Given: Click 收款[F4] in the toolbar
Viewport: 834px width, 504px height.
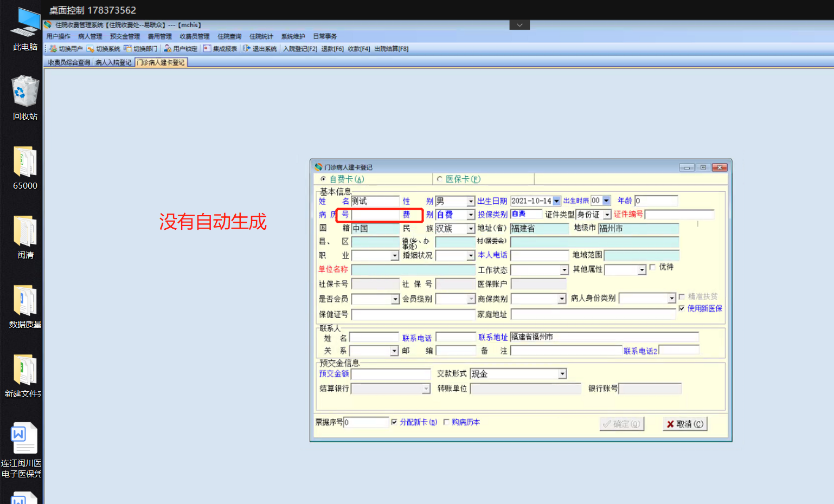Looking at the screenshot, I should pyautogui.click(x=359, y=49).
